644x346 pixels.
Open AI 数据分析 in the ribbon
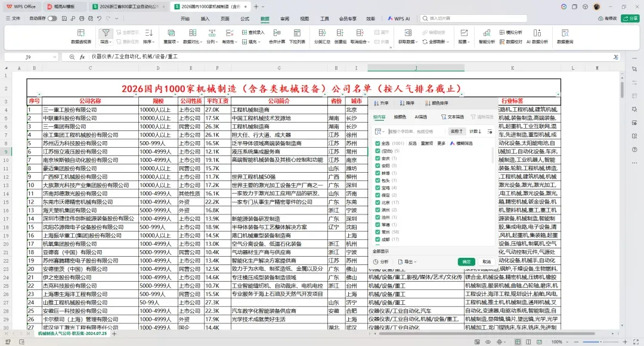click(537, 36)
